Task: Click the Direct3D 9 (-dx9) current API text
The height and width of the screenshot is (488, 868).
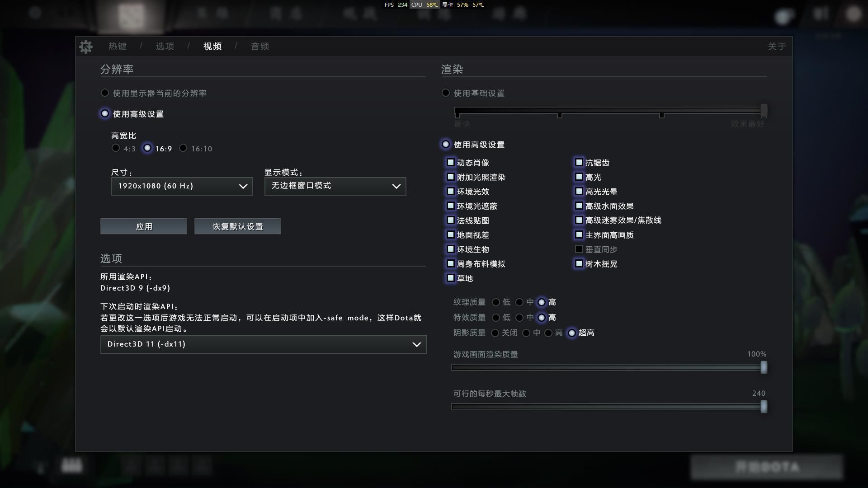Action: pyautogui.click(x=135, y=288)
